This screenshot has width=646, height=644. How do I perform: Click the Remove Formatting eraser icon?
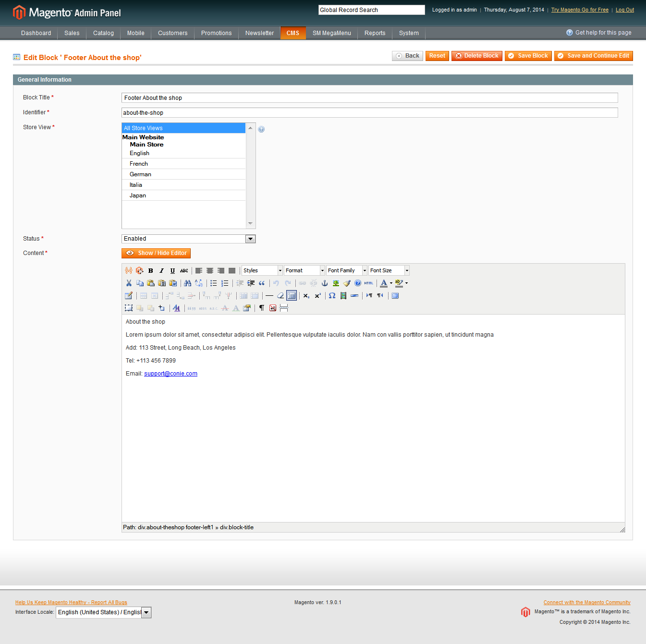[280, 295]
